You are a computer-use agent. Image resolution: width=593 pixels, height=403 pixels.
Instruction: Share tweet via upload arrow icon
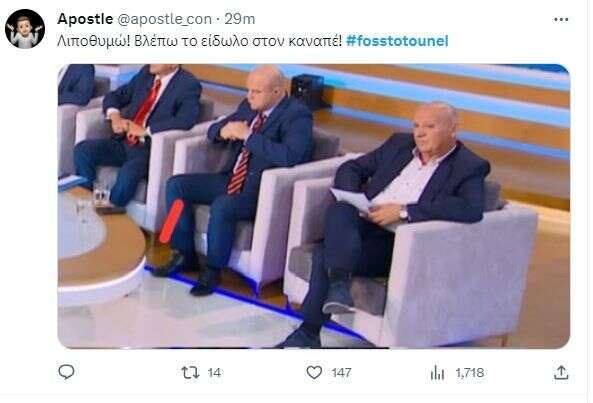[561, 373]
